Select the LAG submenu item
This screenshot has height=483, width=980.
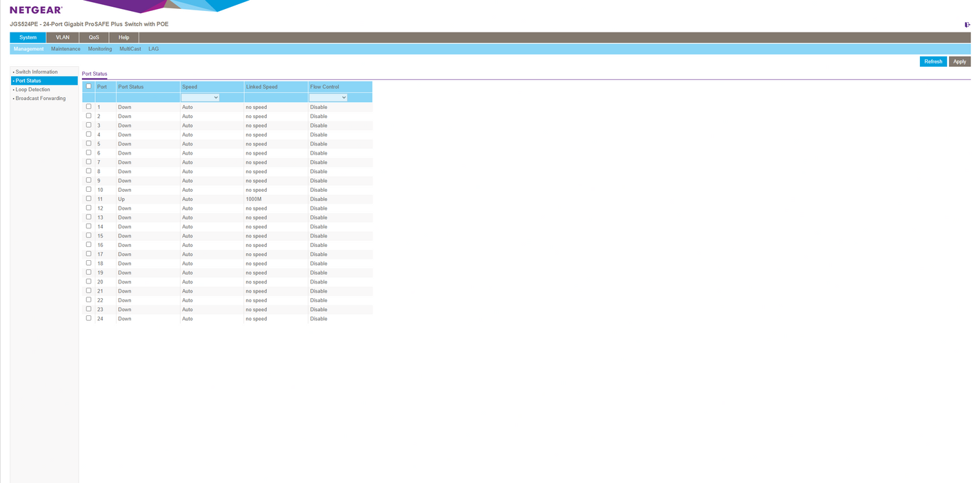pyautogui.click(x=153, y=49)
